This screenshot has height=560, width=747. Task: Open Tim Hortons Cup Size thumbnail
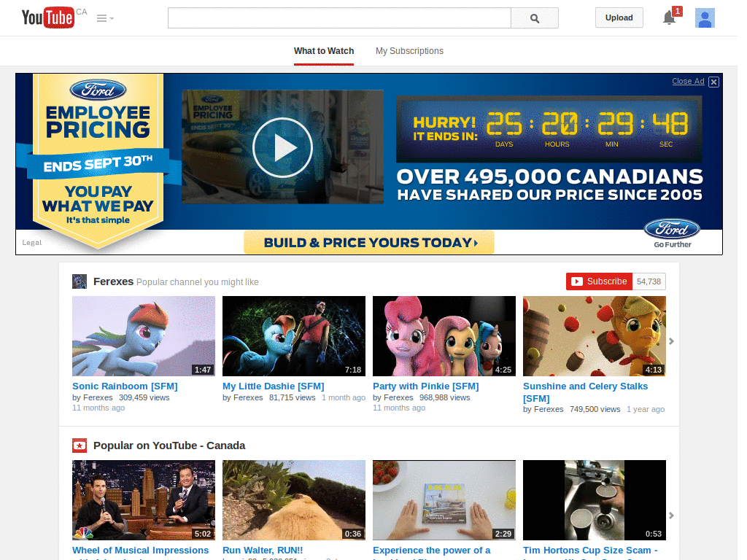(595, 500)
